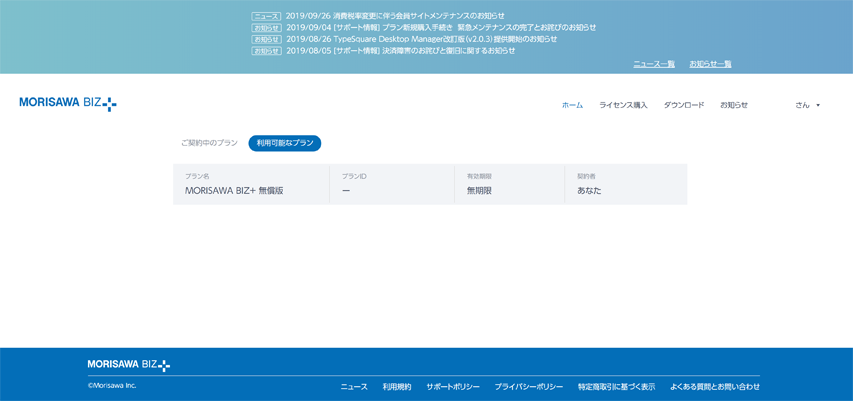Open the プライバシーポリシー footer link
The width and height of the screenshot is (853, 401).
[x=529, y=387]
